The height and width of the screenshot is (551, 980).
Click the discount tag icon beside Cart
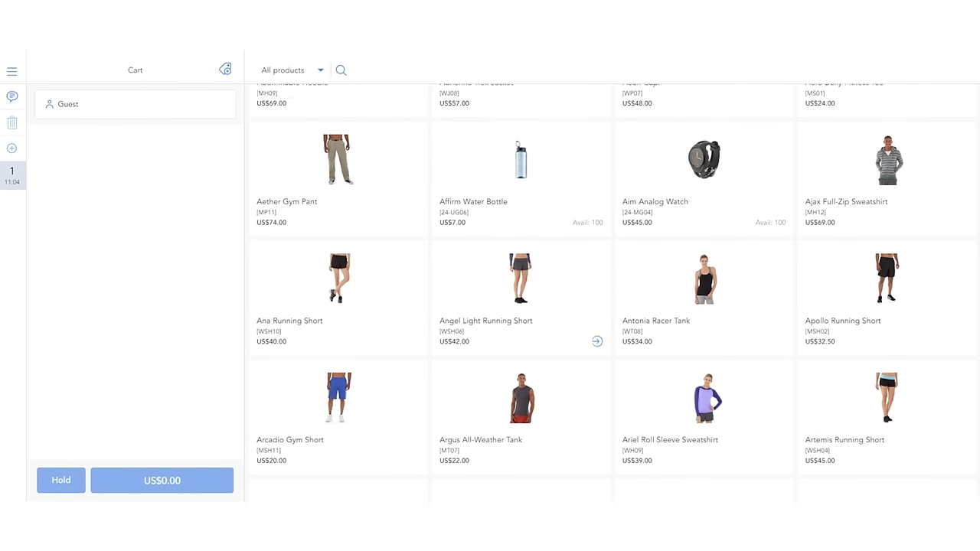[225, 70]
